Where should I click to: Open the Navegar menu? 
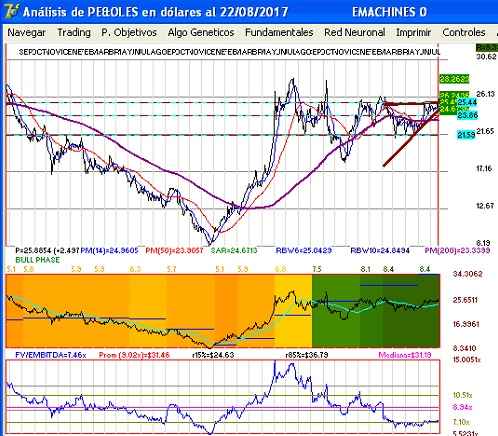(x=27, y=33)
